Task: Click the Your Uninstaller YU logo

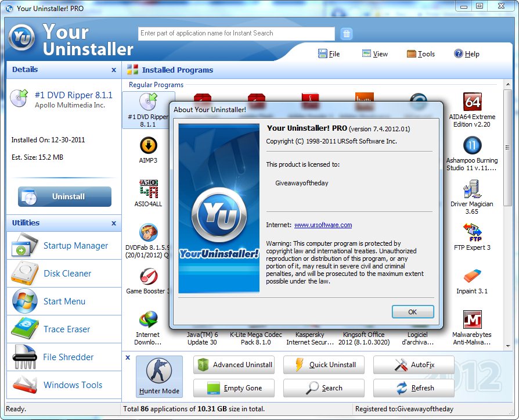Action: click(x=22, y=38)
